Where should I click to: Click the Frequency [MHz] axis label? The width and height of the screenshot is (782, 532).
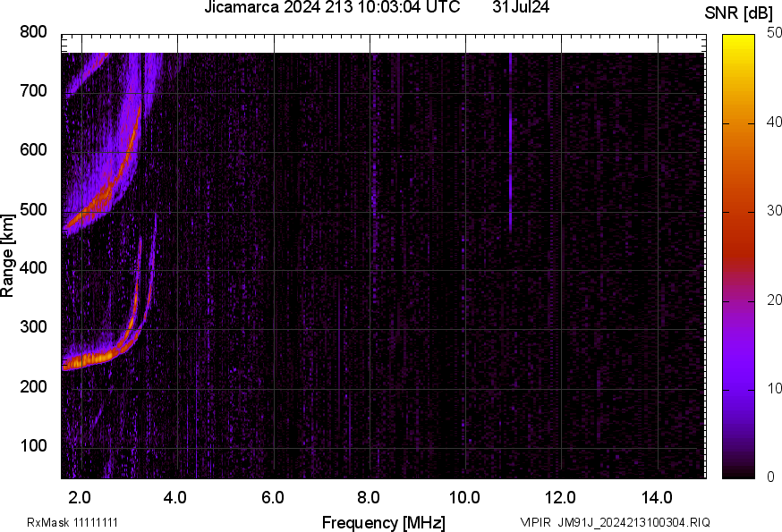click(383, 522)
